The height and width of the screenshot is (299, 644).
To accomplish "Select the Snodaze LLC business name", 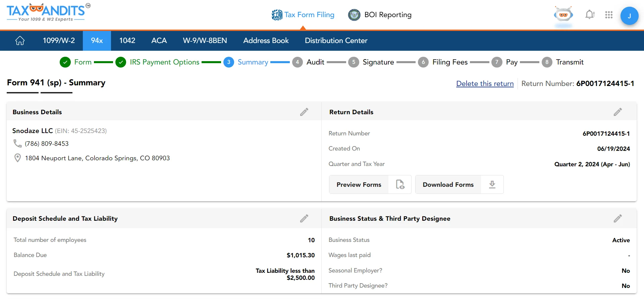I will click(33, 131).
